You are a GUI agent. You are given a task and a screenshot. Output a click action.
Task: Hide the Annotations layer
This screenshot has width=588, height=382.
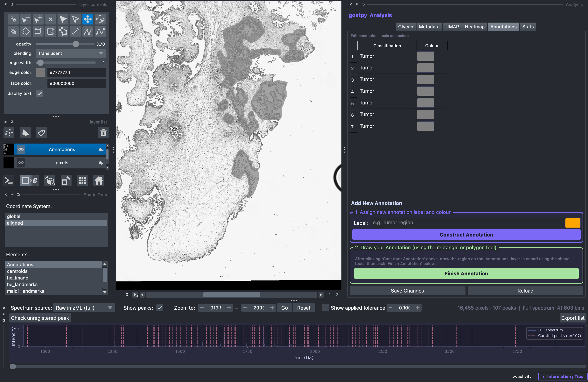point(21,150)
